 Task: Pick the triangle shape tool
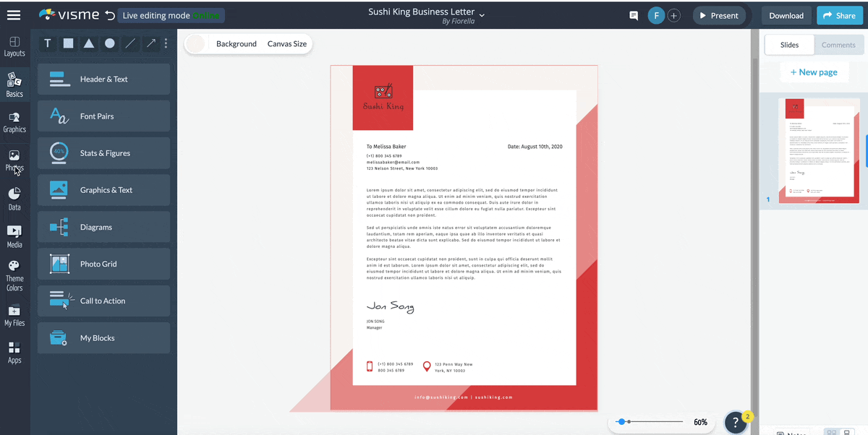[x=88, y=43]
